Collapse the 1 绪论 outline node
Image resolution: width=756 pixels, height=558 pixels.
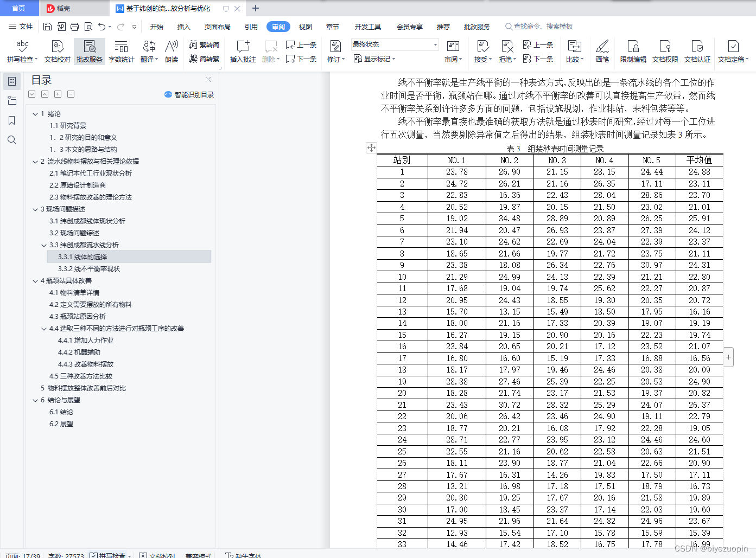[35, 114]
